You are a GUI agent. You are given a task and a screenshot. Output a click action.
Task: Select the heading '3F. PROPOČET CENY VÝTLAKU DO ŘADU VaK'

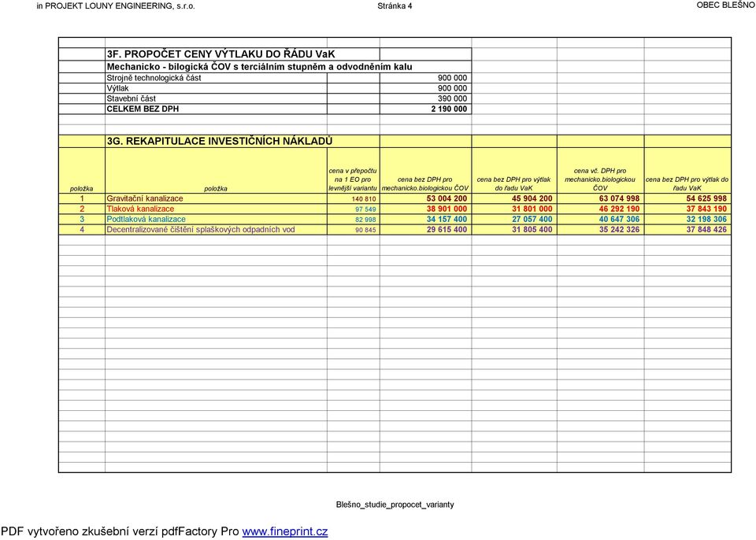pyautogui.click(x=220, y=54)
